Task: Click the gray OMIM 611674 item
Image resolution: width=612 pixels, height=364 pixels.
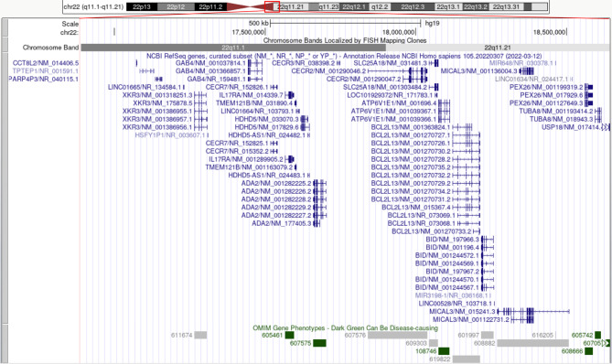Action: pyautogui.click(x=200, y=335)
